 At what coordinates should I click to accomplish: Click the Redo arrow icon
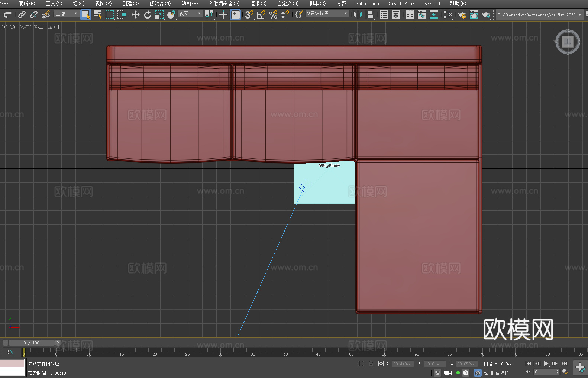pyautogui.click(x=7, y=14)
